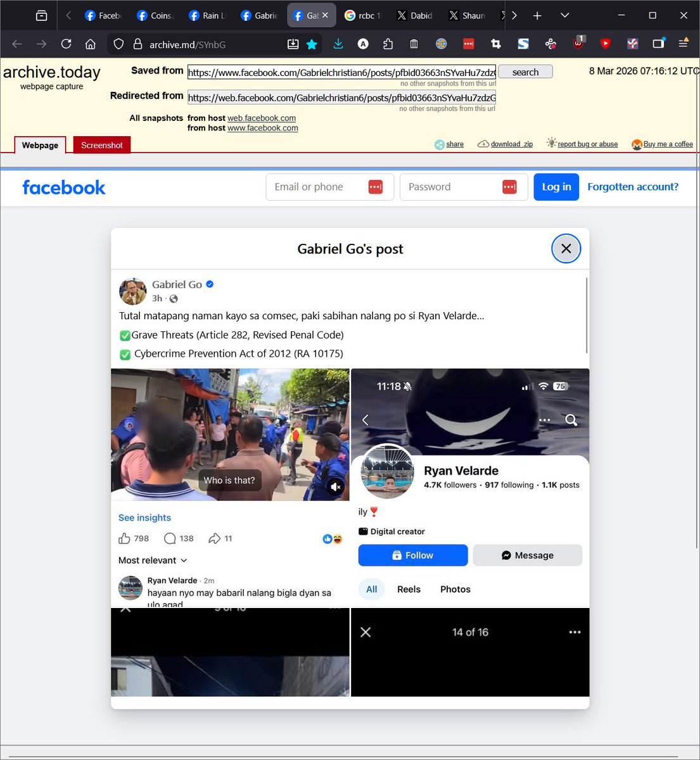Click password manager icon in Email field

[376, 187]
